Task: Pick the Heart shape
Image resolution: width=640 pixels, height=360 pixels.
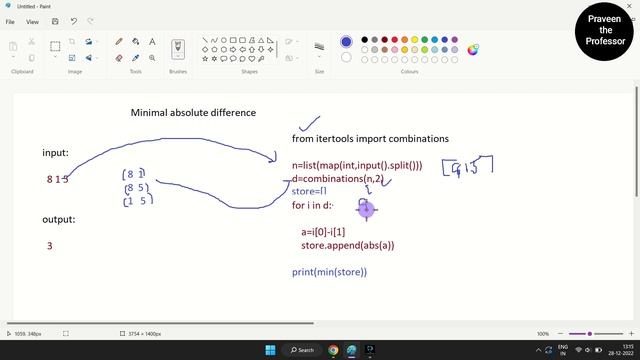Action: point(251,59)
